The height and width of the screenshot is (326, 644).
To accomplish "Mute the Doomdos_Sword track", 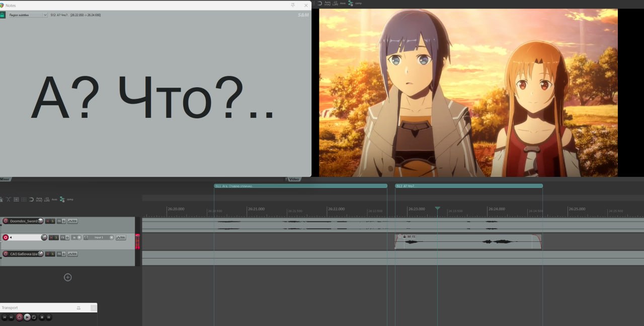I will coord(48,221).
